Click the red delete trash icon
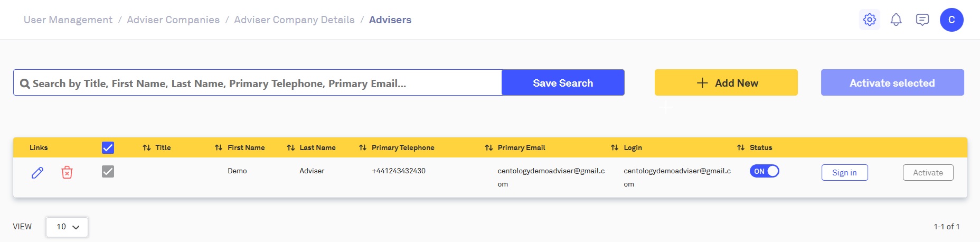The width and height of the screenshot is (980, 242). click(x=67, y=172)
